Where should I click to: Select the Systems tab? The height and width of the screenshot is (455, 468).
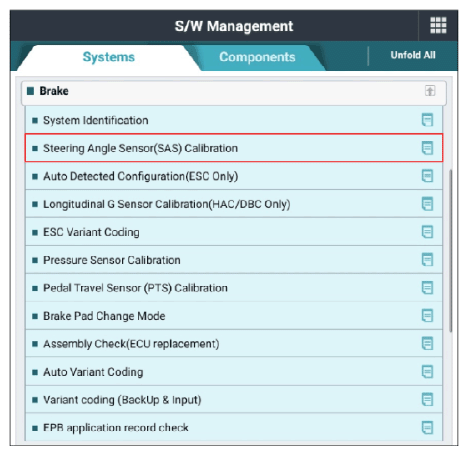click(x=109, y=57)
